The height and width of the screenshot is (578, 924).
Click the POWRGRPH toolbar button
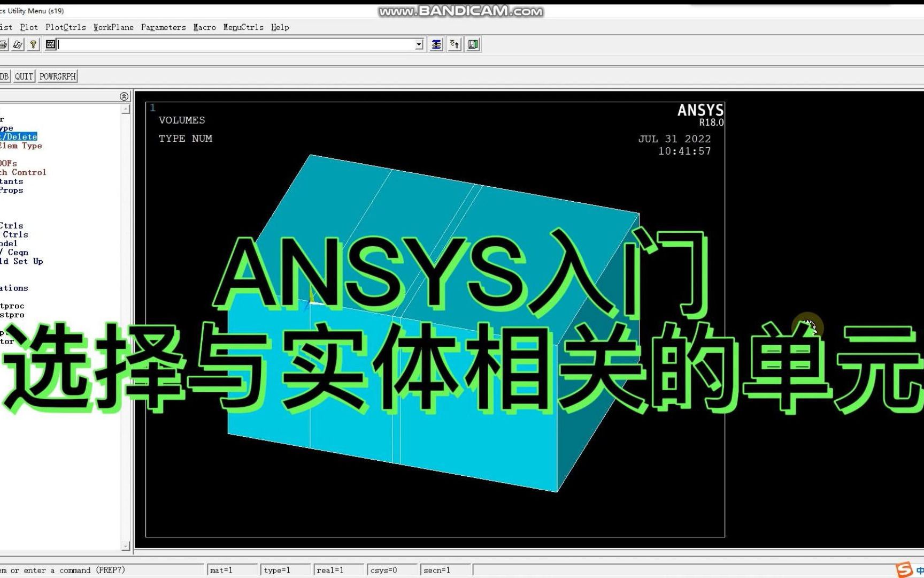[x=58, y=77]
